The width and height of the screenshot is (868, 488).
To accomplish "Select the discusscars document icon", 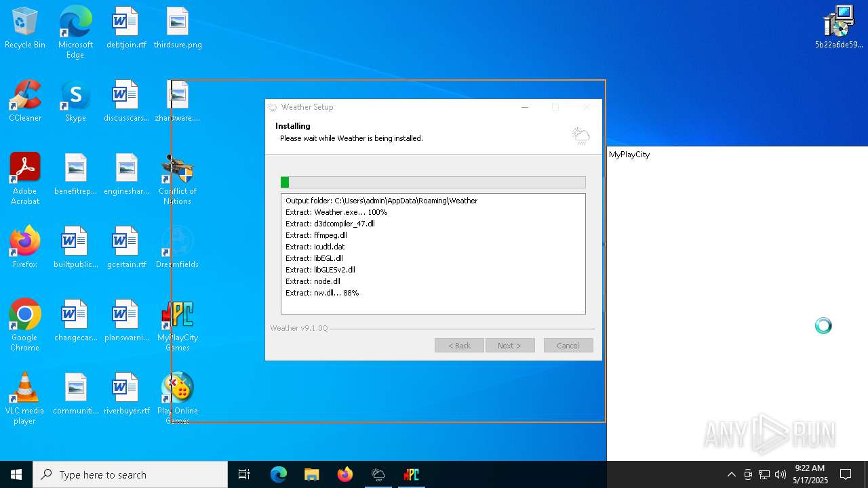I will 126,101.
